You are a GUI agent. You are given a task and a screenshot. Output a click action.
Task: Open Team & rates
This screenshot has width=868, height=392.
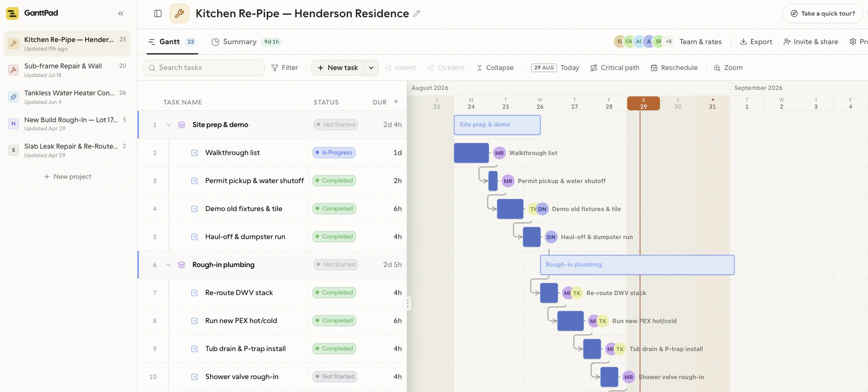700,41
